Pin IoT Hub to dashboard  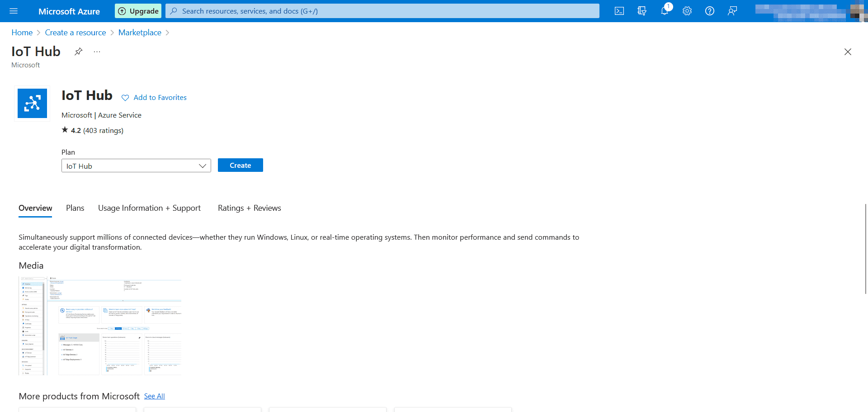tap(78, 52)
